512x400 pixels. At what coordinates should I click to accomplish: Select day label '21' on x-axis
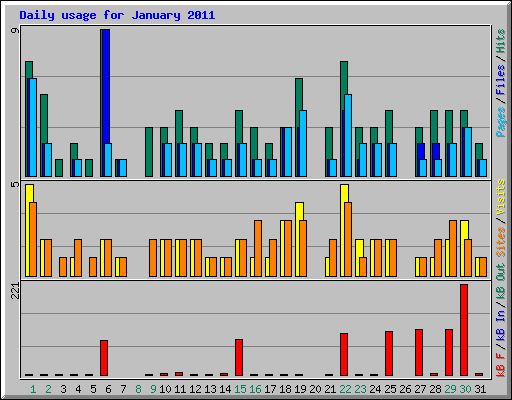[x=330, y=389]
